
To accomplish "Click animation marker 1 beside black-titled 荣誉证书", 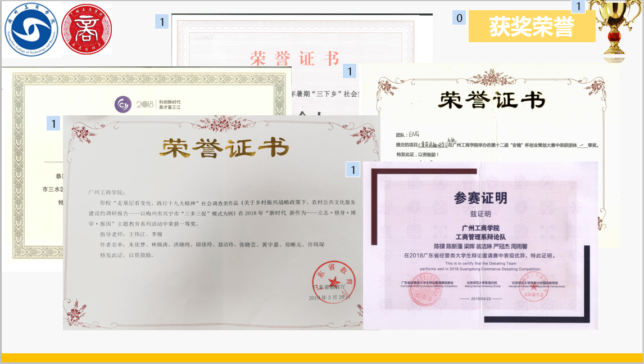I will 350,71.
